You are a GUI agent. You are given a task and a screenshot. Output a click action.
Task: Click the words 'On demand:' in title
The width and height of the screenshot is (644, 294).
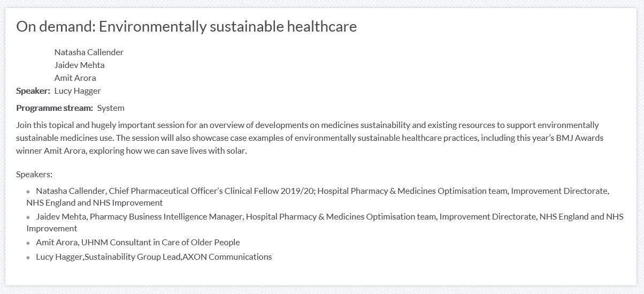coord(56,26)
